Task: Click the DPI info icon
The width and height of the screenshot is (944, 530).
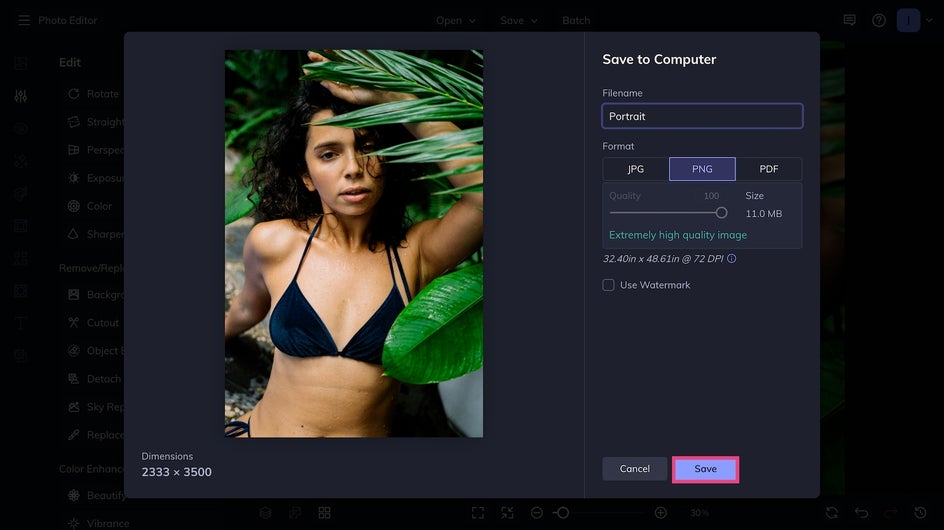Action: point(731,258)
